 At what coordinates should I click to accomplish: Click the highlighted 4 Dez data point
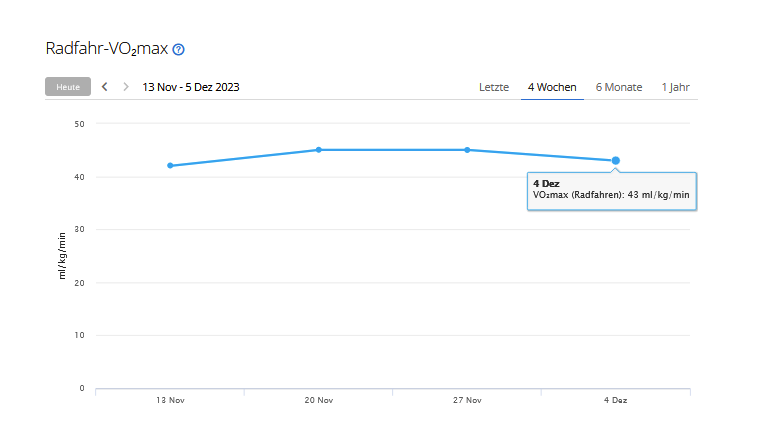pos(616,160)
